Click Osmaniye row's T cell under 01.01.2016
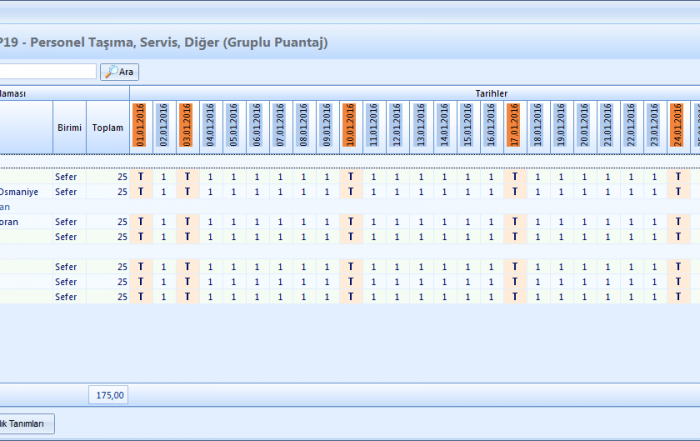Viewport: 700px width, 441px height. point(140,192)
